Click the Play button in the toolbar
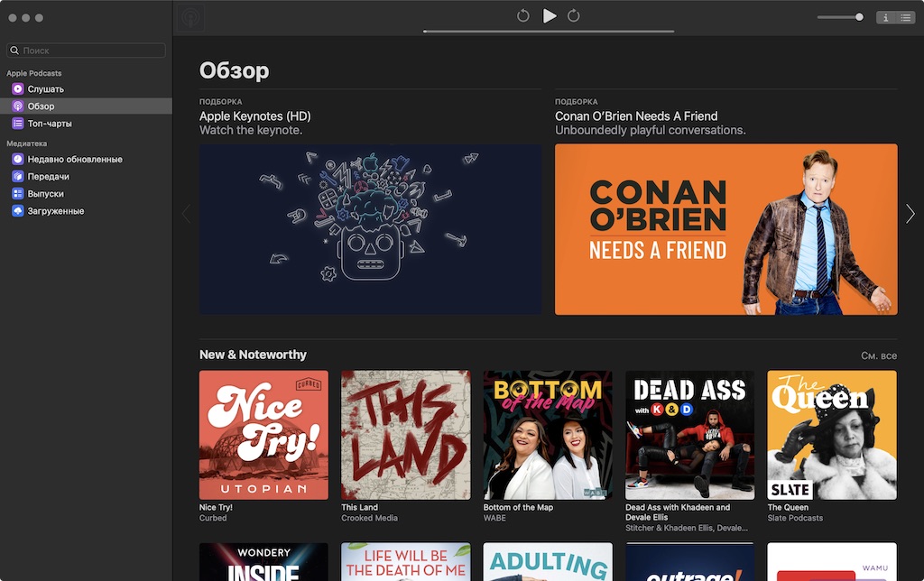 point(550,16)
